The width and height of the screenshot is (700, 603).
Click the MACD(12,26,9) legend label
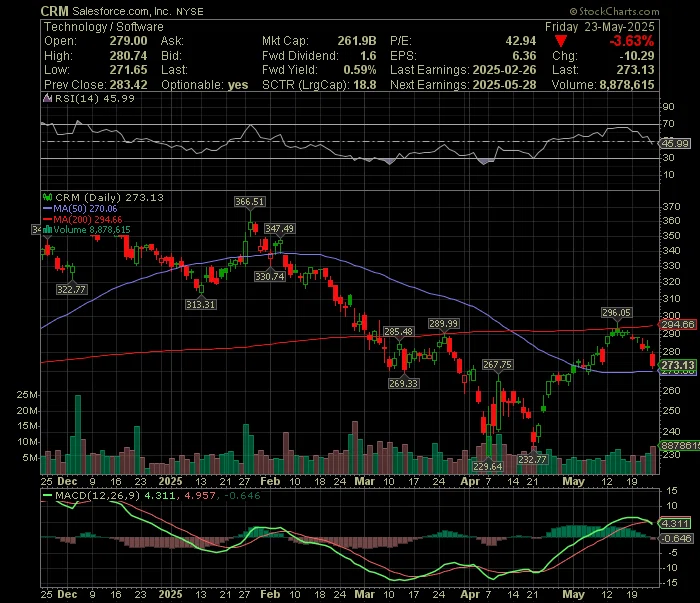point(97,495)
